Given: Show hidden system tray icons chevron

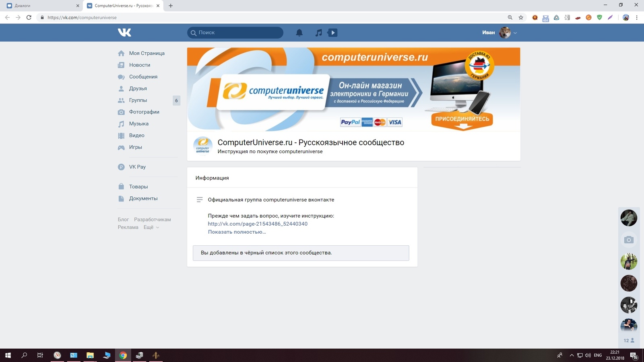Looking at the screenshot, I should coord(572,355).
